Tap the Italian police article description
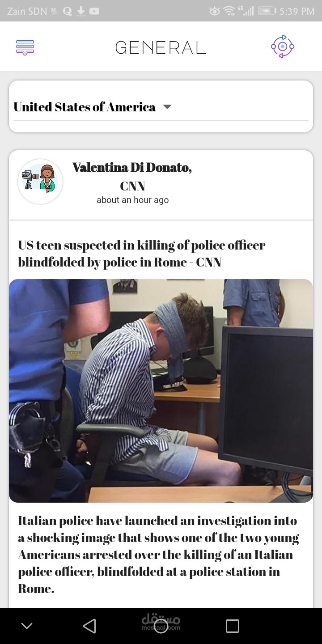Viewport: 322px width, 644px height. [158, 555]
